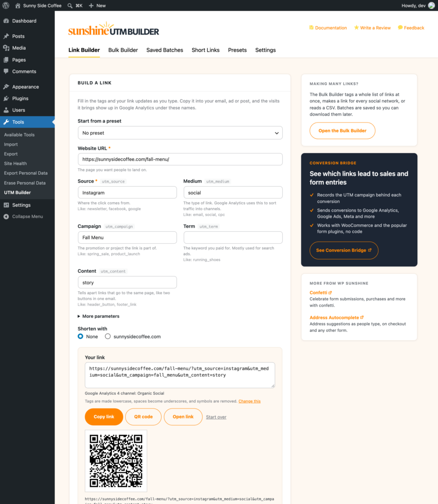Select the sunnysidecoffee.com shorten option
Image resolution: width=438 pixels, height=504 pixels.
[108, 337]
